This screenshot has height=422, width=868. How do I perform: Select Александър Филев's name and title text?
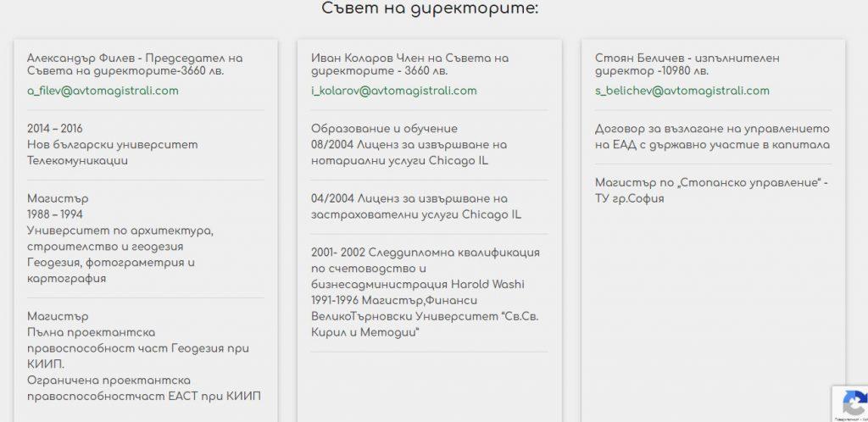pos(135,64)
